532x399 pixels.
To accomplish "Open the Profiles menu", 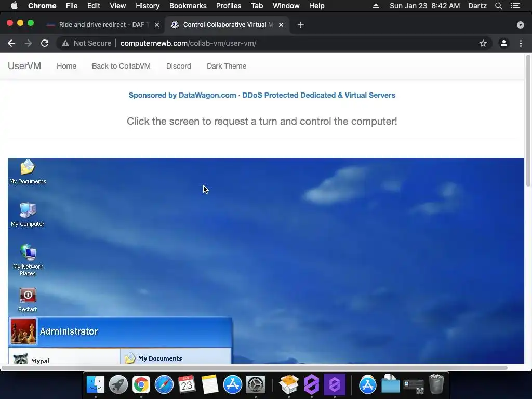I will click(229, 6).
